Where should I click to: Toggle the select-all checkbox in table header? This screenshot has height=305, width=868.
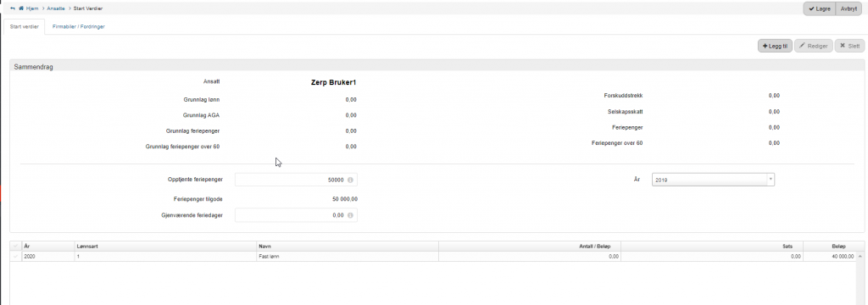coord(15,246)
